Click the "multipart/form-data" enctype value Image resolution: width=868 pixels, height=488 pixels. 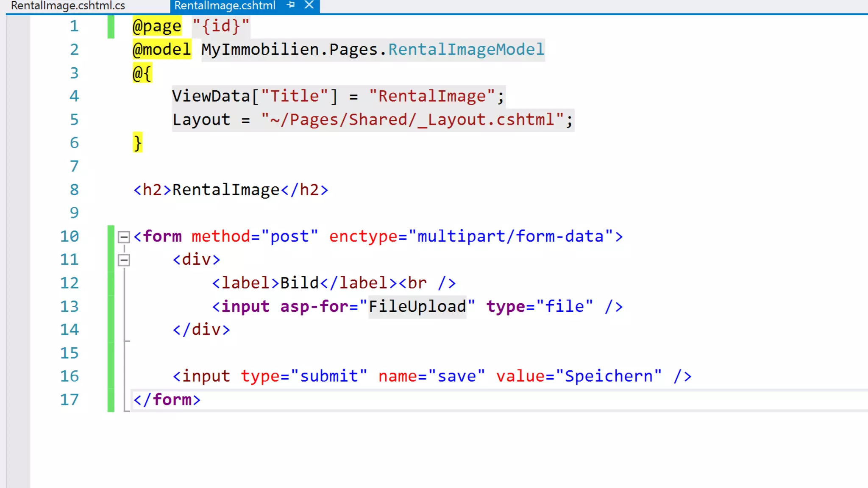[x=510, y=236]
